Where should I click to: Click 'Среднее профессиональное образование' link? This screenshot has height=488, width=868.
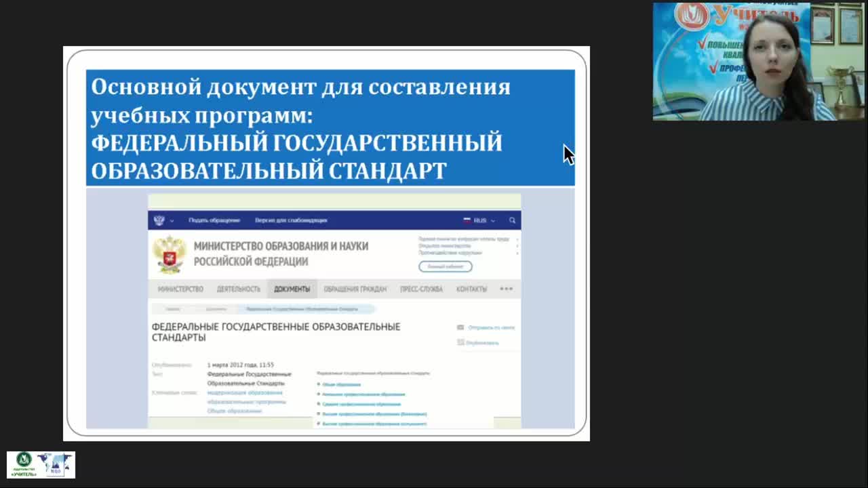coord(361,404)
